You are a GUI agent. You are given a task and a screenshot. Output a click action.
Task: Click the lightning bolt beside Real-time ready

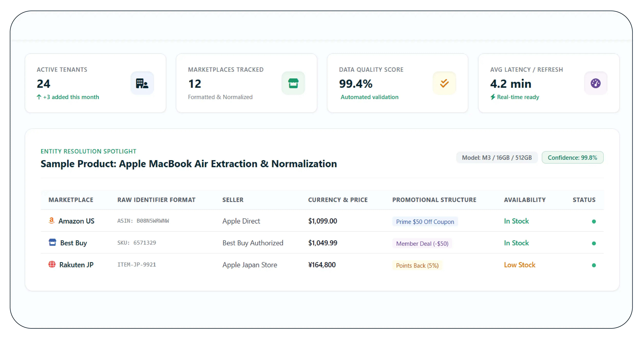point(493,97)
